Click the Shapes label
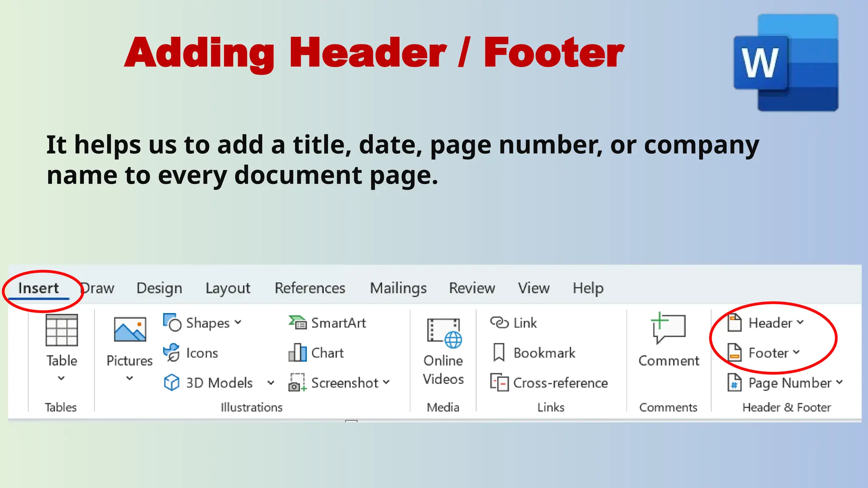 [208, 323]
